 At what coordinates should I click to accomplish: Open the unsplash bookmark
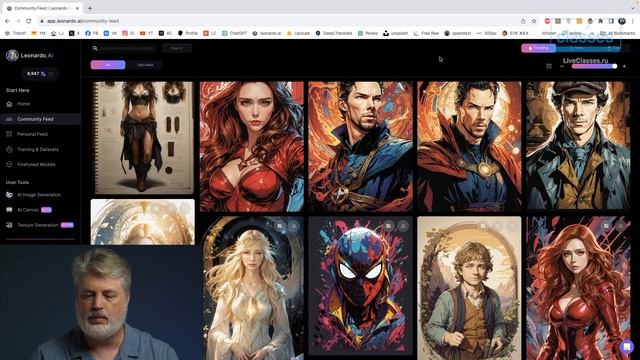396,33
